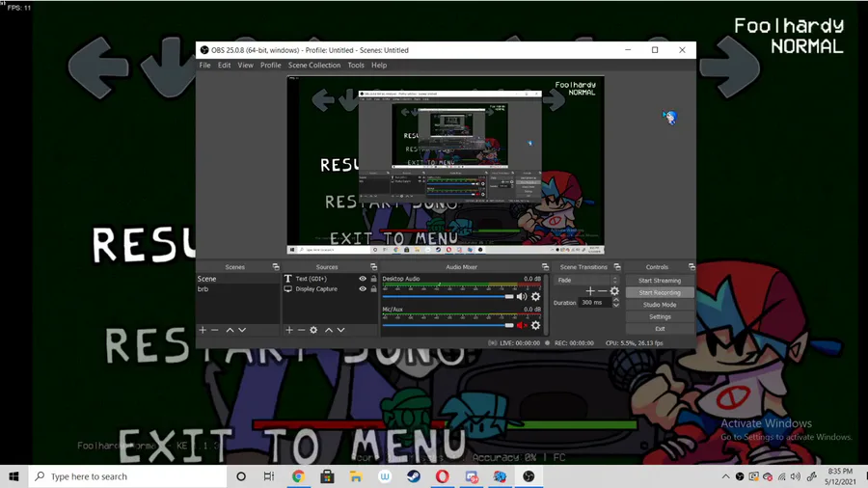This screenshot has width=868, height=488.
Task: Open OBS Settings button
Action: [660, 317]
